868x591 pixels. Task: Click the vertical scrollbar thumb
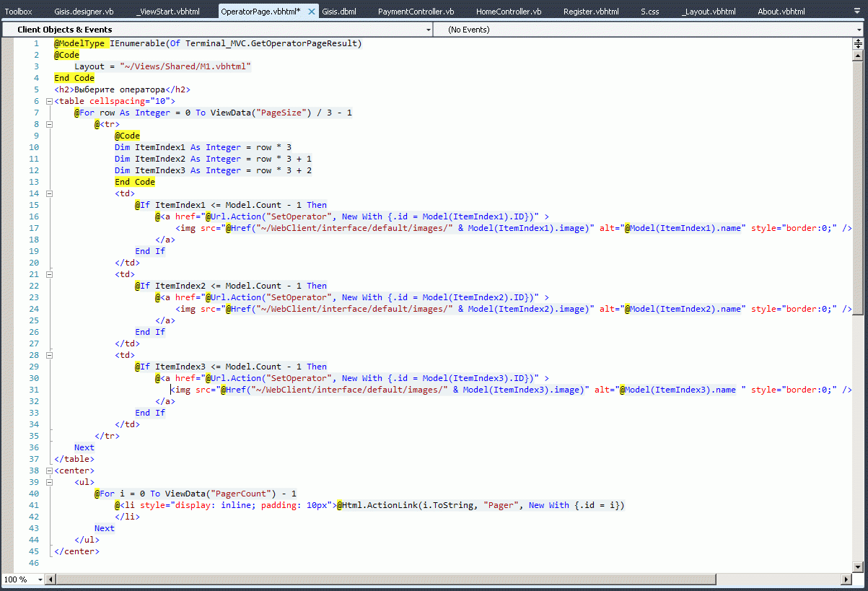click(x=858, y=187)
